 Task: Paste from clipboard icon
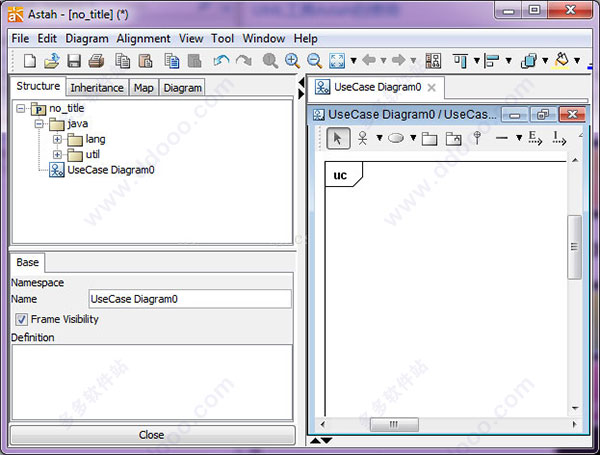(x=145, y=61)
